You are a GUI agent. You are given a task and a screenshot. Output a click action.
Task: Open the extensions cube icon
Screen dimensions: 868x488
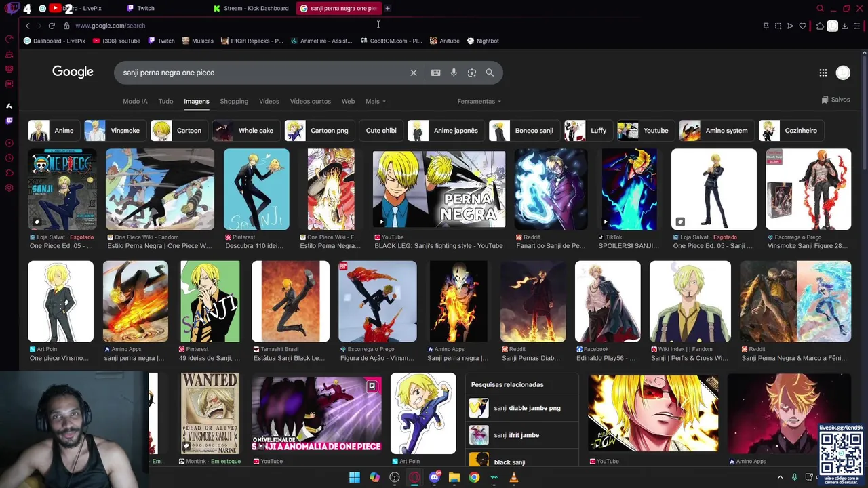pos(820,26)
